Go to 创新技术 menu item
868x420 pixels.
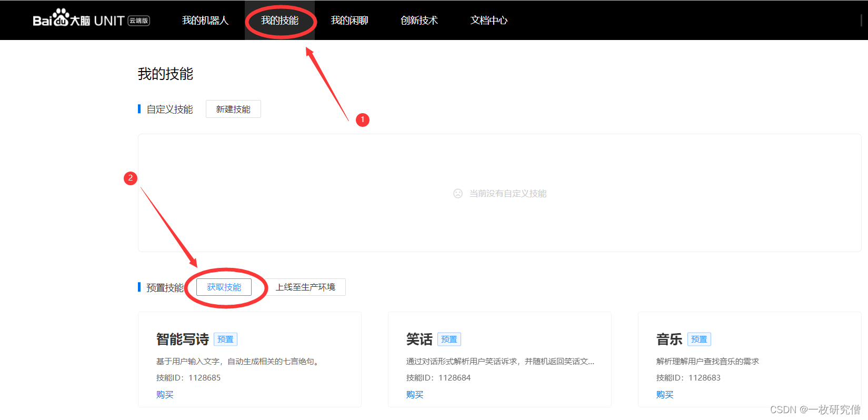[x=419, y=21]
